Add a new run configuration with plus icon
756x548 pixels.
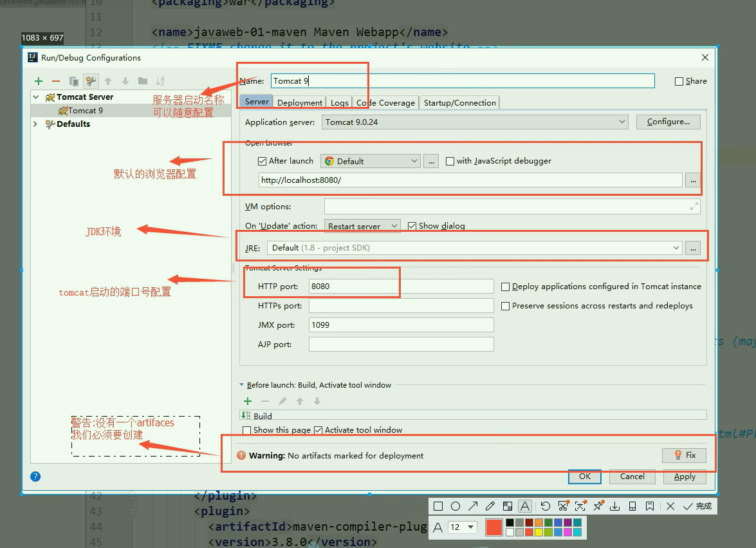pyautogui.click(x=39, y=81)
